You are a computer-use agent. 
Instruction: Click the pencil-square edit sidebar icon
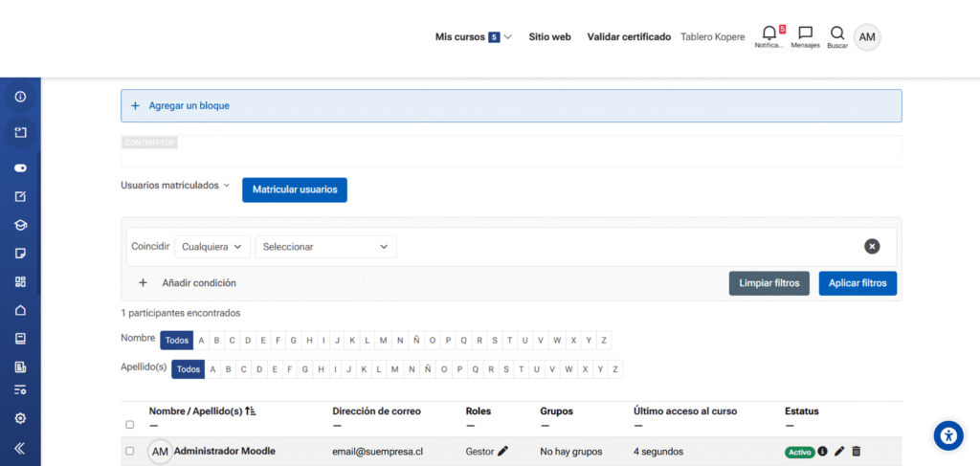click(20, 197)
